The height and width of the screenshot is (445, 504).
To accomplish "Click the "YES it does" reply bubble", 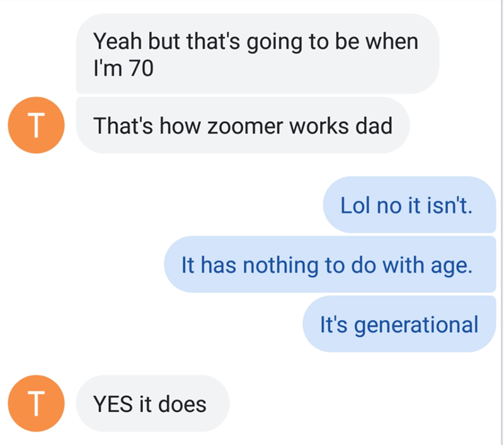I will pyautogui.click(x=150, y=403).
